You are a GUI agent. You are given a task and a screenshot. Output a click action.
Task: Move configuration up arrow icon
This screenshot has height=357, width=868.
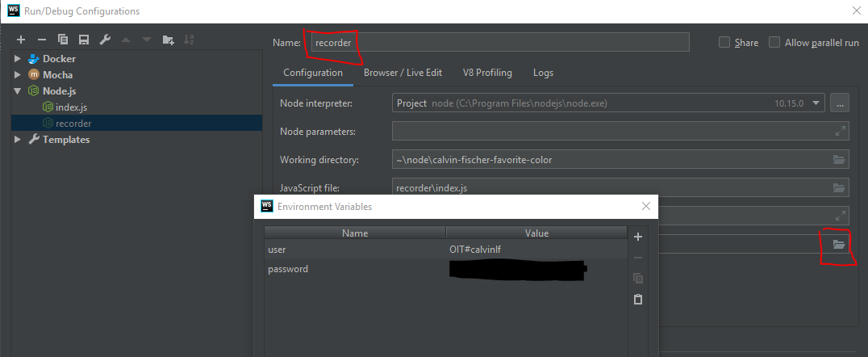click(126, 40)
